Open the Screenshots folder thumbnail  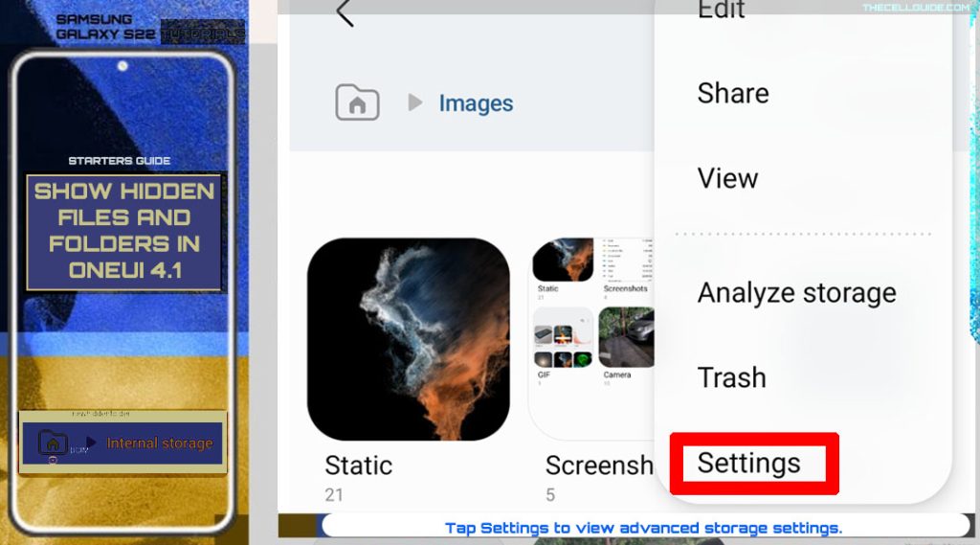pos(592,338)
